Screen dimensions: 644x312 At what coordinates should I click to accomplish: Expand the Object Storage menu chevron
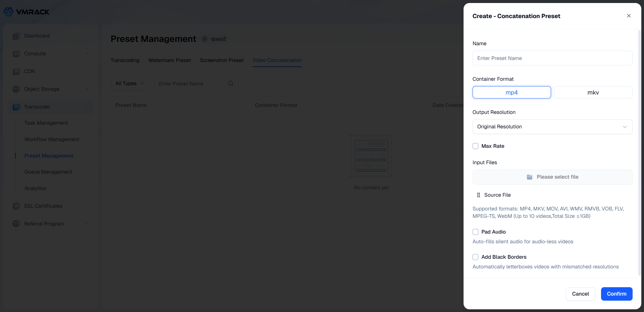click(x=88, y=89)
